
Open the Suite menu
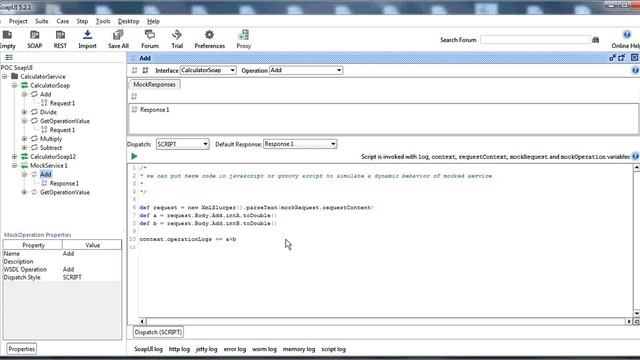[42, 21]
